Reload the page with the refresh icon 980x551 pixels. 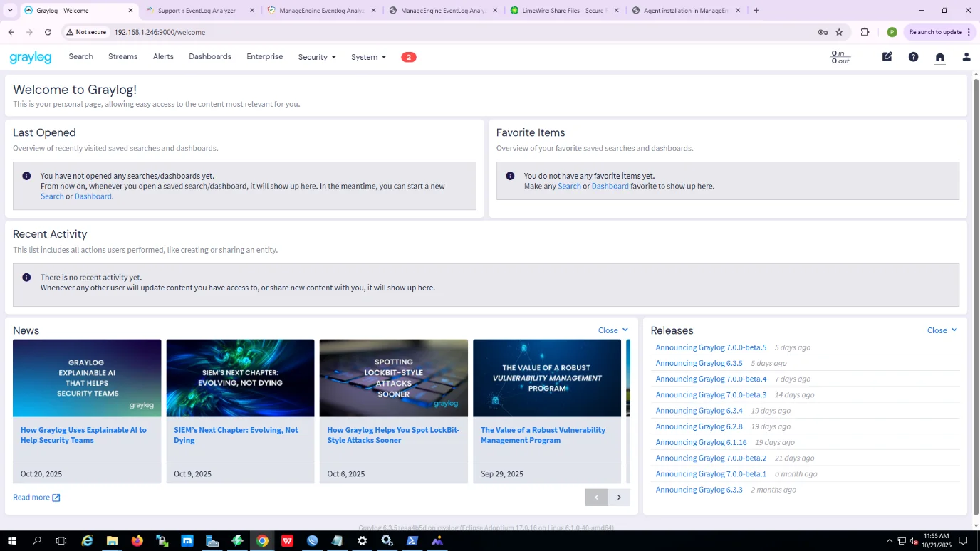tap(48, 32)
